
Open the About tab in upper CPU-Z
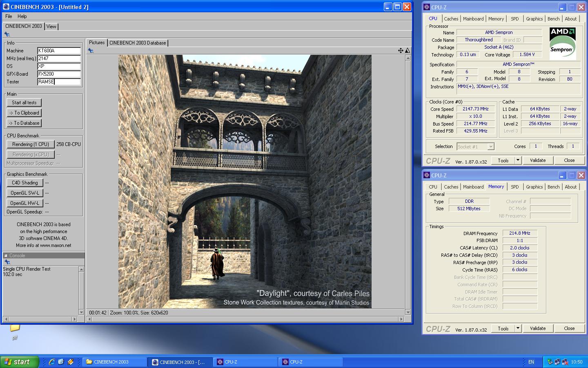pos(571,19)
